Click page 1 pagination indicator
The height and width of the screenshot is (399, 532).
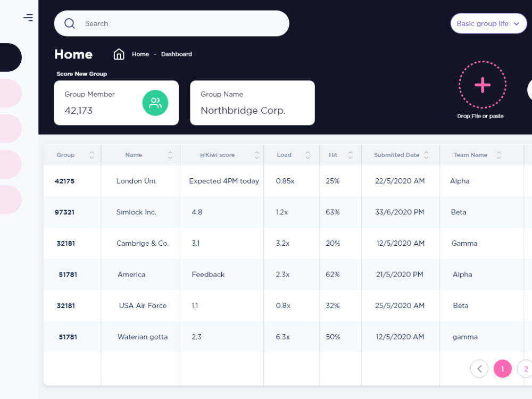click(502, 368)
